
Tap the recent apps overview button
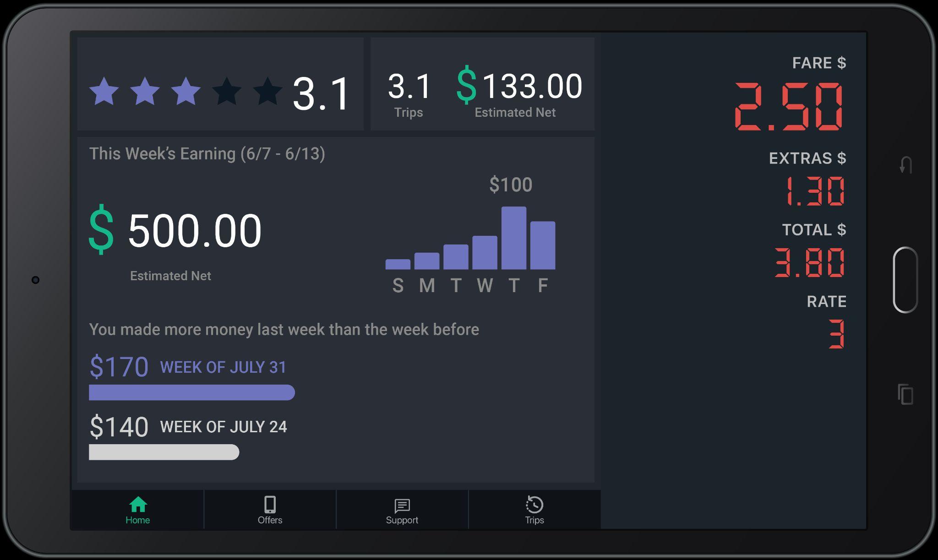[905, 394]
